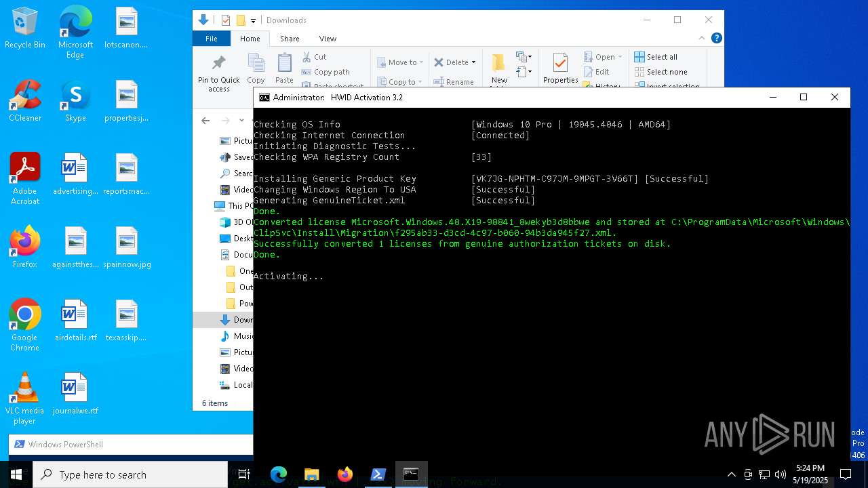Select the lotscanon image file on the desktop

click(126, 28)
